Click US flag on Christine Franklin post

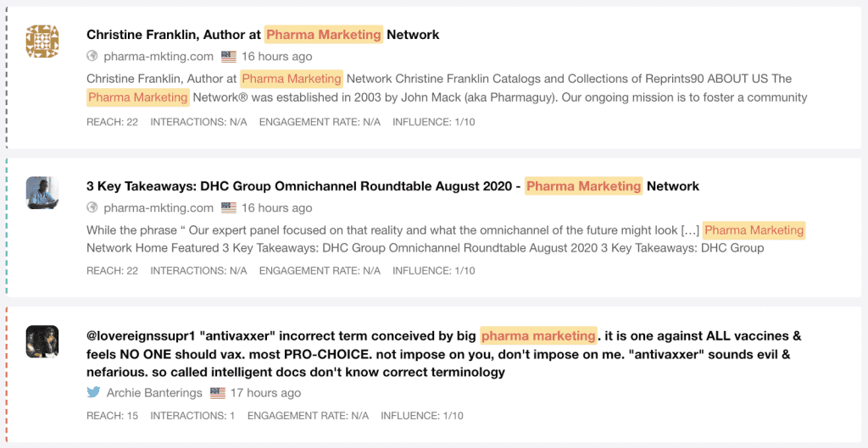pyautogui.click(x=229, y=57)
